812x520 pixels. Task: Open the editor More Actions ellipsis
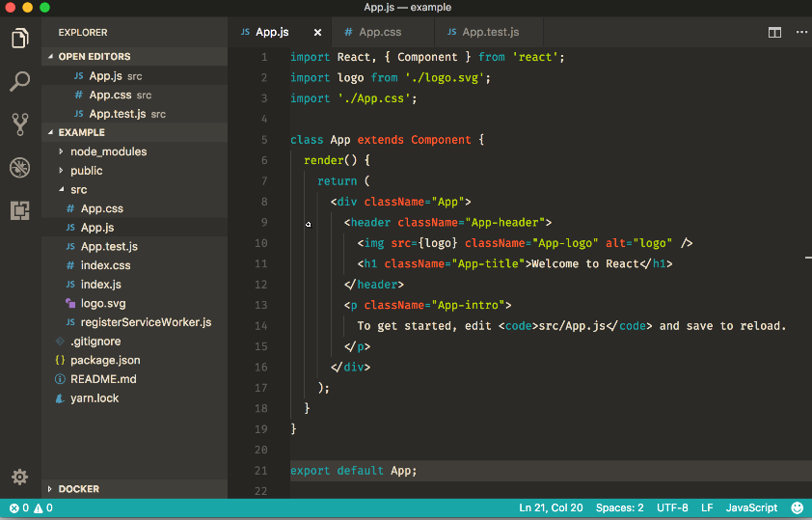[x=800, y=32]
